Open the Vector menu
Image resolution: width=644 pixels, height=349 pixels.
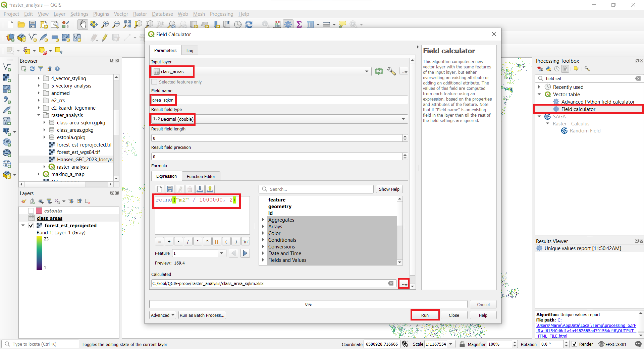click(121, 14)
